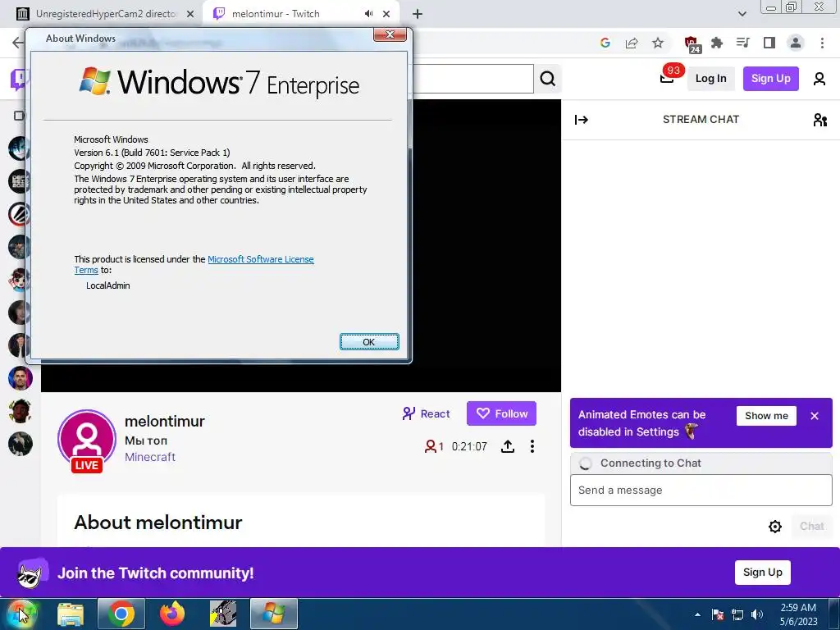Open Twitch user account icon
The image size is (840, 630).
(819, 79)
